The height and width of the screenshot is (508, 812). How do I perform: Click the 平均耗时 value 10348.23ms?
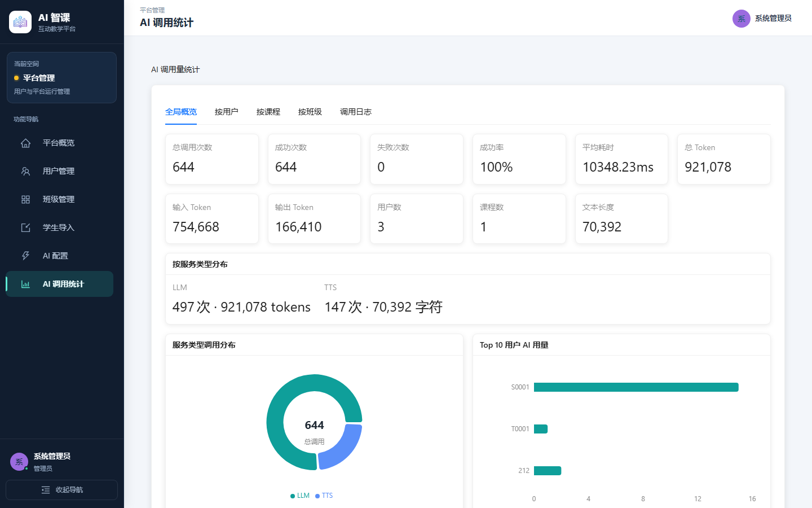click(618, 167)
